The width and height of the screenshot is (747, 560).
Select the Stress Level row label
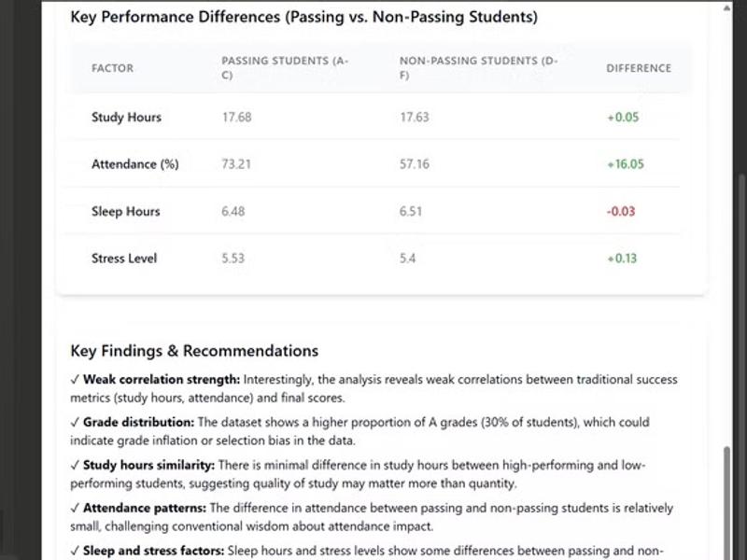124,259
